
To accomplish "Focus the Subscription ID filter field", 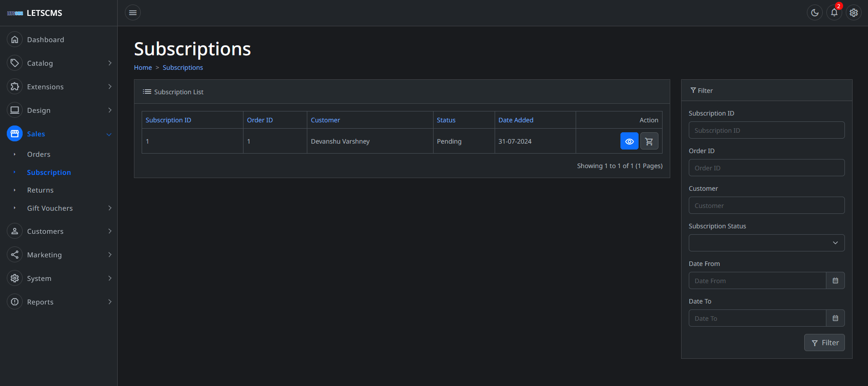I will click(766, 130).
